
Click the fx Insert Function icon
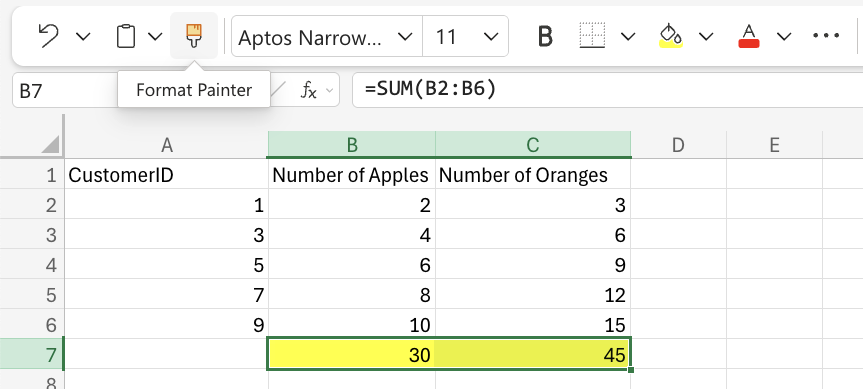pos(308,90)
